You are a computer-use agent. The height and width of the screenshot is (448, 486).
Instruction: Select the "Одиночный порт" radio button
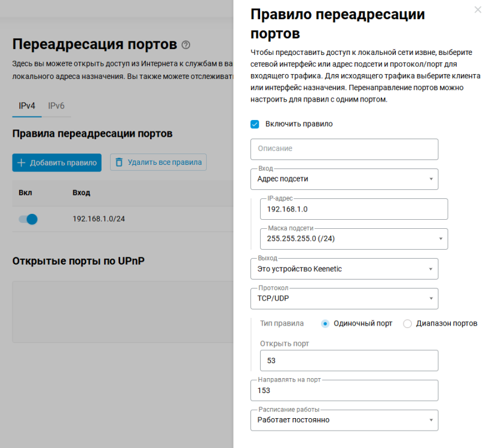tap(325, 323)
